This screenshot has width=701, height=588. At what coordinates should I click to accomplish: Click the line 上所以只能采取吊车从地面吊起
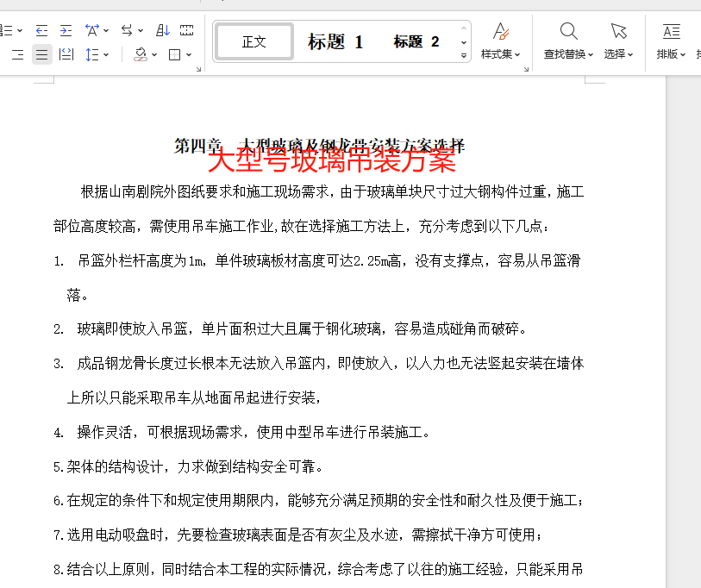coord(194,397)
